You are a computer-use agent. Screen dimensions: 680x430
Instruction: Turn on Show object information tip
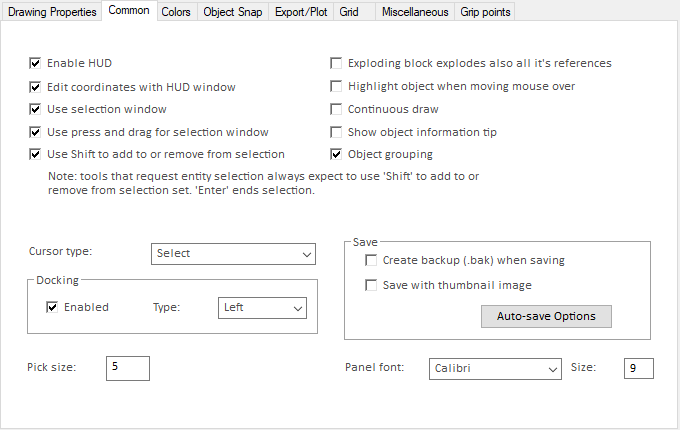pyautogui.click(x=337, y=132)
